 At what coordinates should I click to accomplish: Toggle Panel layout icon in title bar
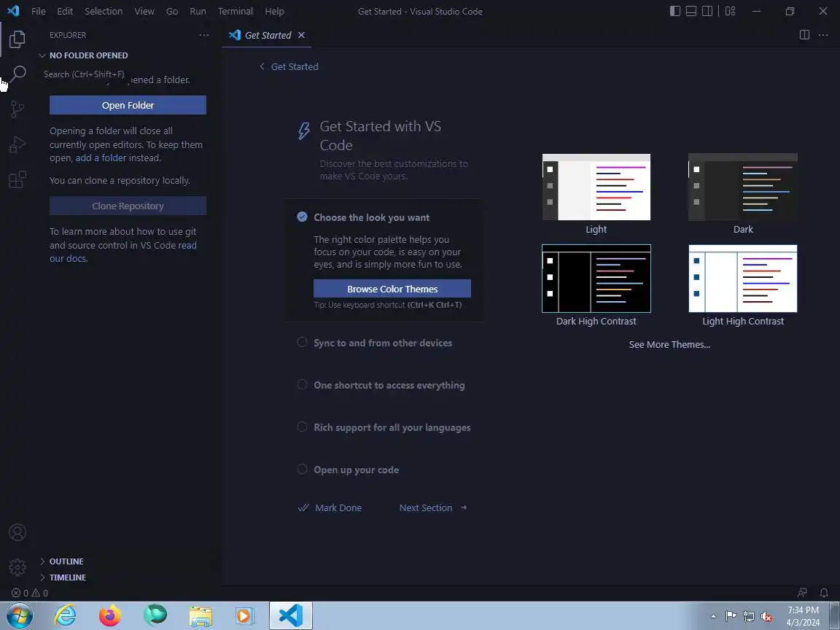pos(691,11)
